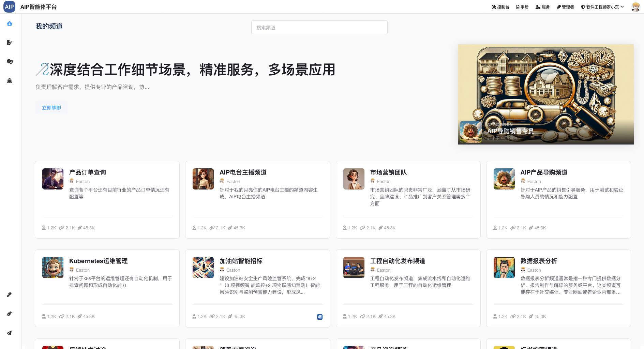Open the robot agent icon in sidebar
This screenshot has width=644, height=349.
tap(10, 81)
